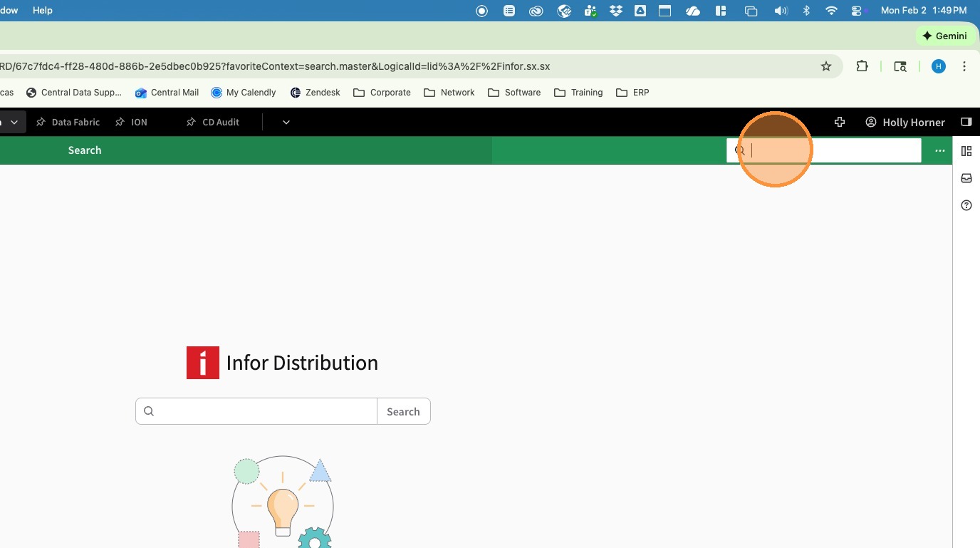
Task: Expand the Corporate bookmarks folder
Action: tap(382, 93)
